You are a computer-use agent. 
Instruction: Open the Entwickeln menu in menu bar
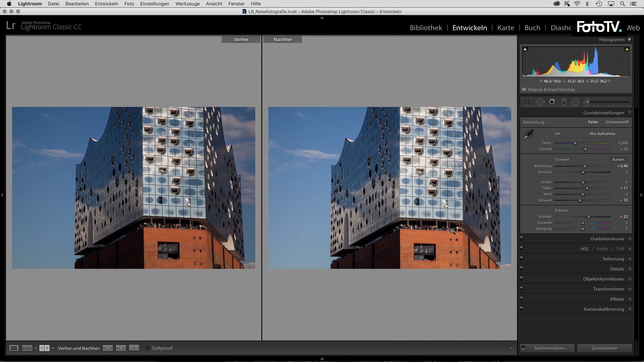pos(106,4)
